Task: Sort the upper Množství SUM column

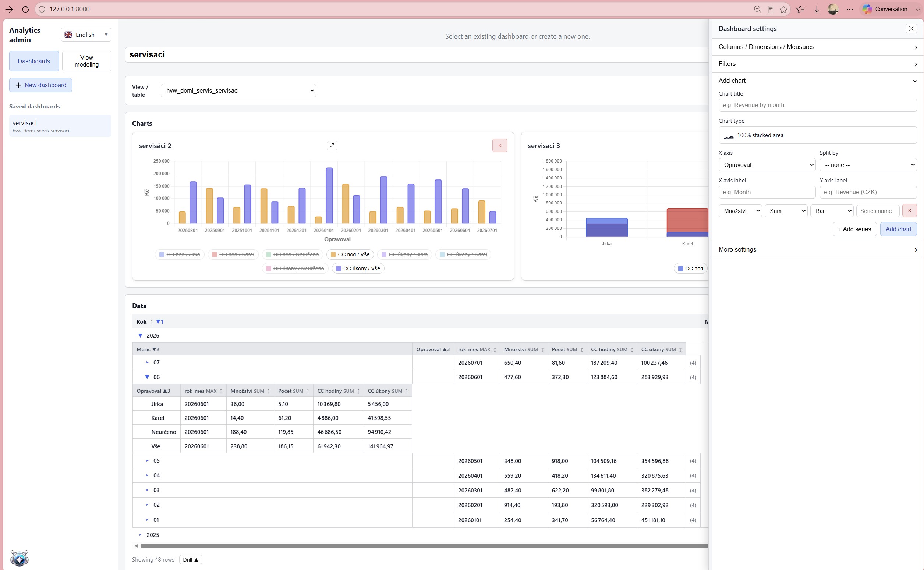Action: (542, 350)
